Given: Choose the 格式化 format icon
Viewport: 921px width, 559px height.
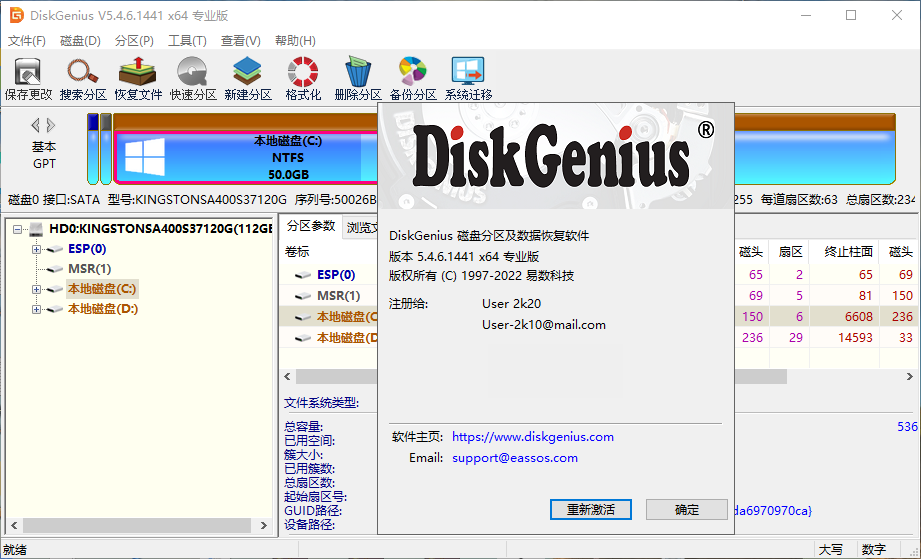Looking at the screenshot, I should [303, 79].
